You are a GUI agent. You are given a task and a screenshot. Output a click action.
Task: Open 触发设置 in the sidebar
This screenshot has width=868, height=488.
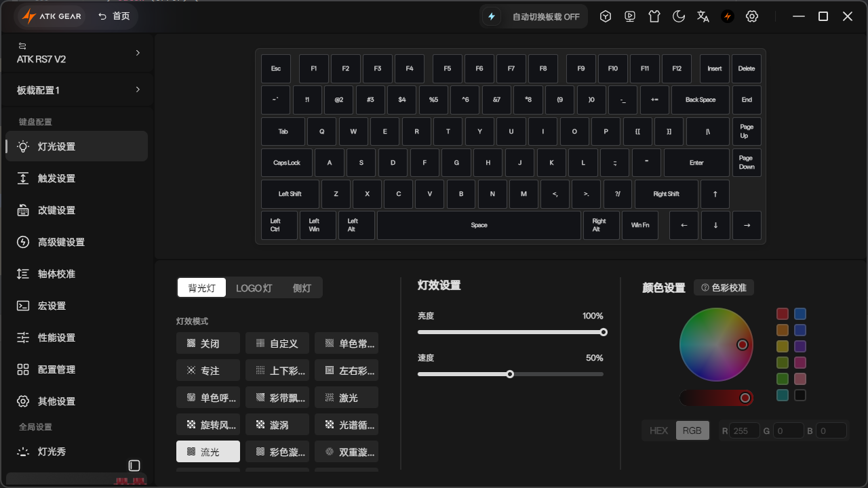coord(77,178)
